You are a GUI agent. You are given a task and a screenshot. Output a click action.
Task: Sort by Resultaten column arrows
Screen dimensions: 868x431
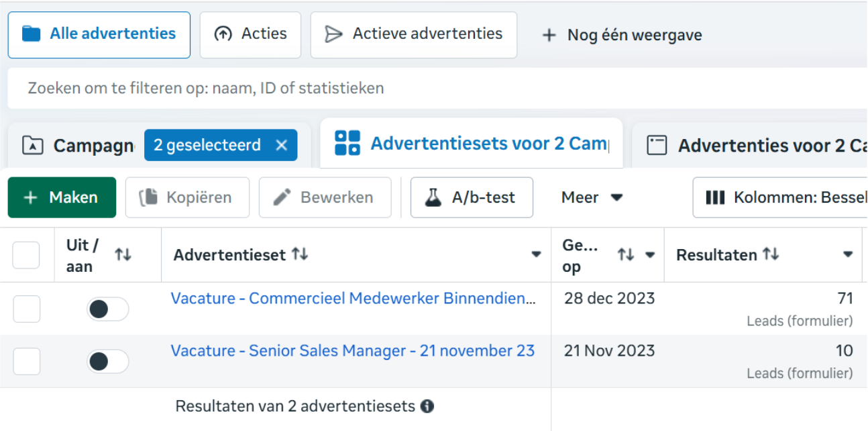coord(771,254)
